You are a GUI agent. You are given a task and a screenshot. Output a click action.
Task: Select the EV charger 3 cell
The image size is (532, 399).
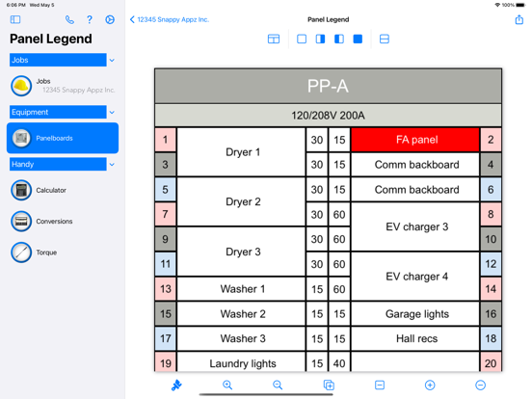pyautogui.click(x=415, y=226)
